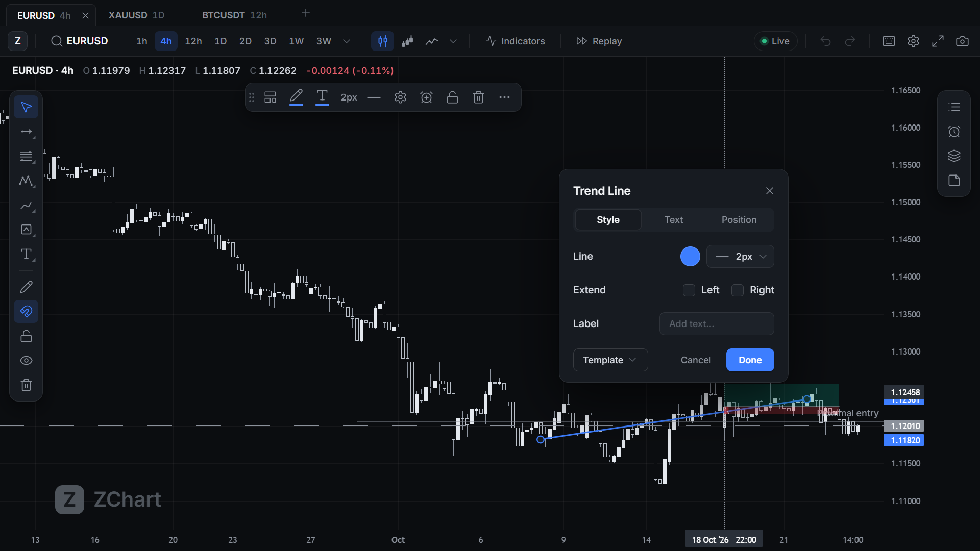Choose the text annotation tool
This screenshot has width=980, height=551.
pos(26,254)
